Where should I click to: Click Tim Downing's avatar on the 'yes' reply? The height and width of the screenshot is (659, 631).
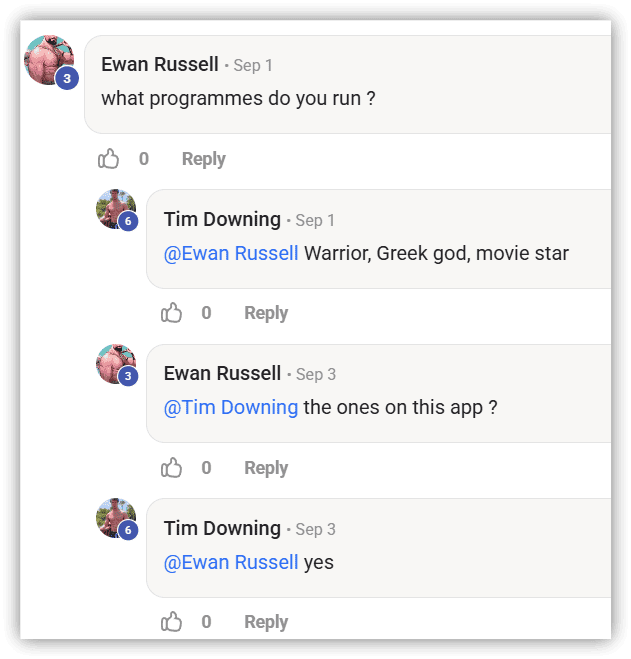coord(114,517)
